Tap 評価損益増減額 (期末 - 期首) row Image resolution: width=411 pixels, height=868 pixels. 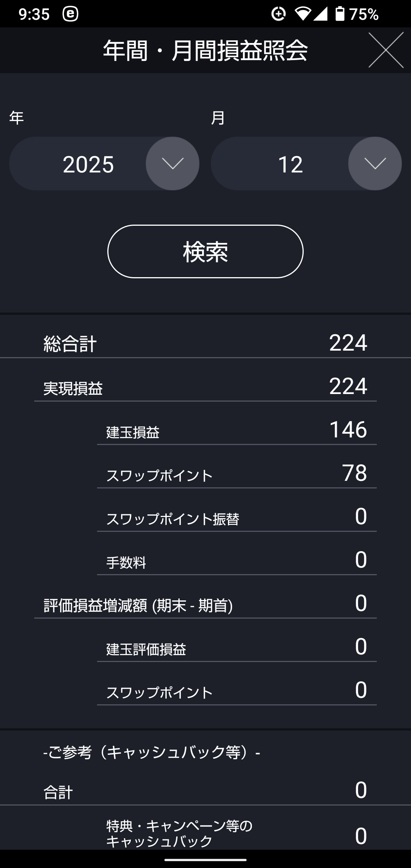point(205,605)
